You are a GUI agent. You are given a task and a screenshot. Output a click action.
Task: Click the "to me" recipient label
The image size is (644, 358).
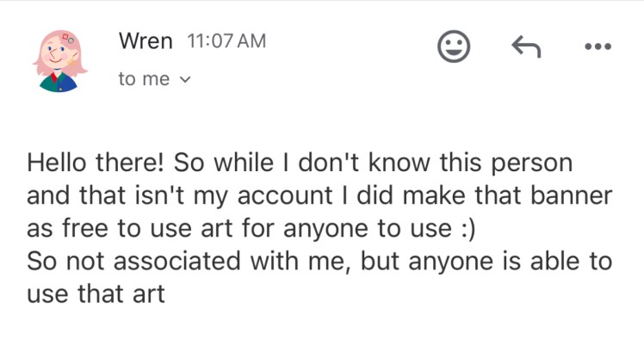click(x=144, y=79)
